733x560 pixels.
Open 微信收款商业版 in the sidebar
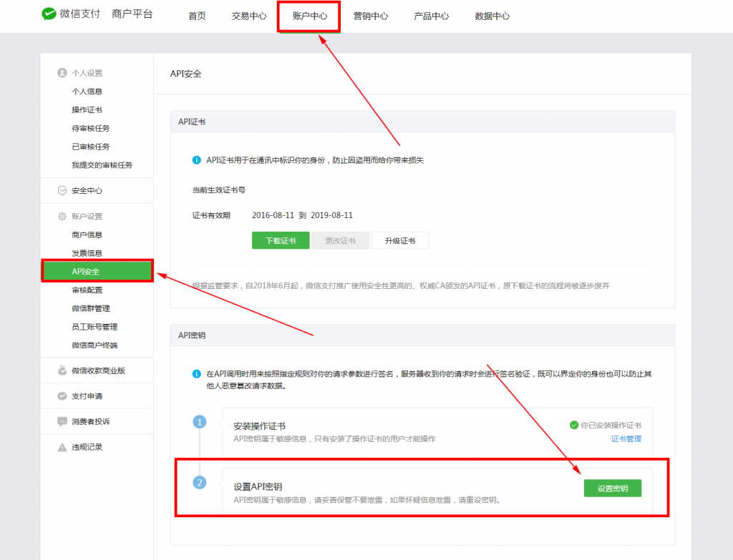pos(98,371)
